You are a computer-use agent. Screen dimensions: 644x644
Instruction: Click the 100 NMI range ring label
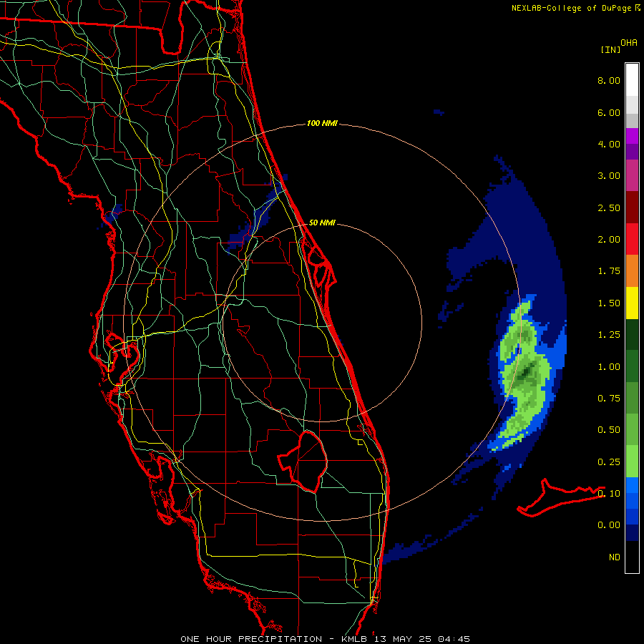(322, 123)
